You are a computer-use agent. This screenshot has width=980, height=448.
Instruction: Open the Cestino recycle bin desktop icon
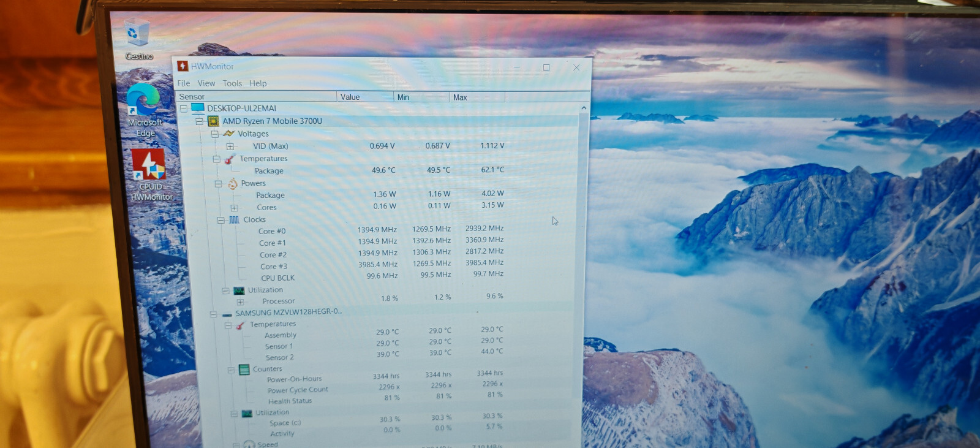click(138, 39)
